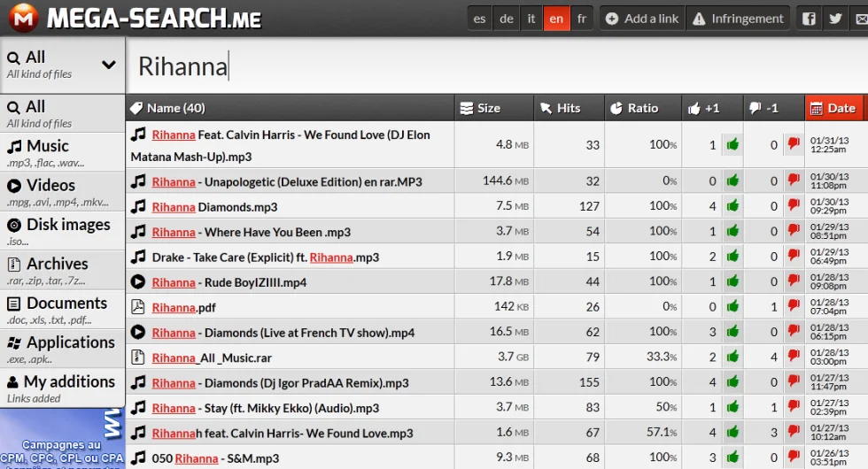Switch language to Italian (it)
868x469 pixels.
tap(531, 19)
